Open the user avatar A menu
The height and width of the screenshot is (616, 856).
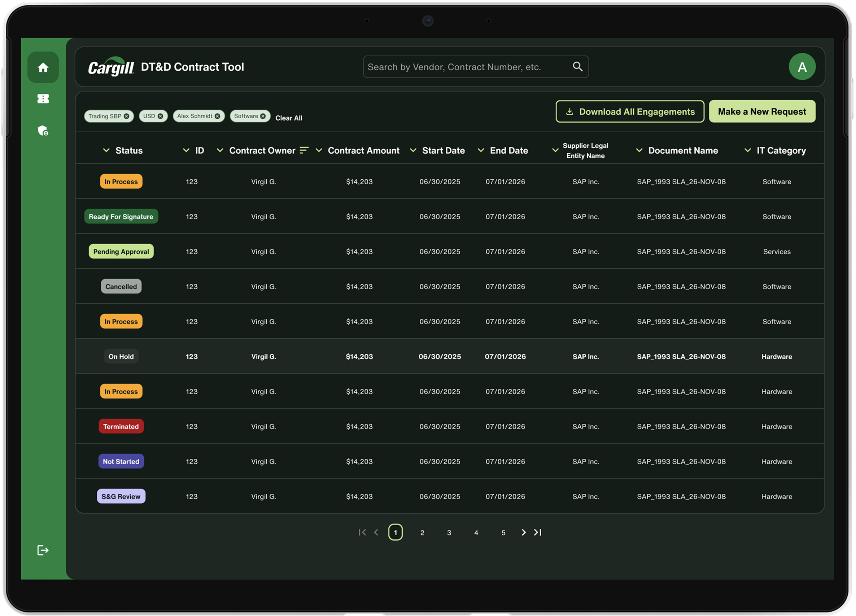pyautogui.click(x=802, y=67)
